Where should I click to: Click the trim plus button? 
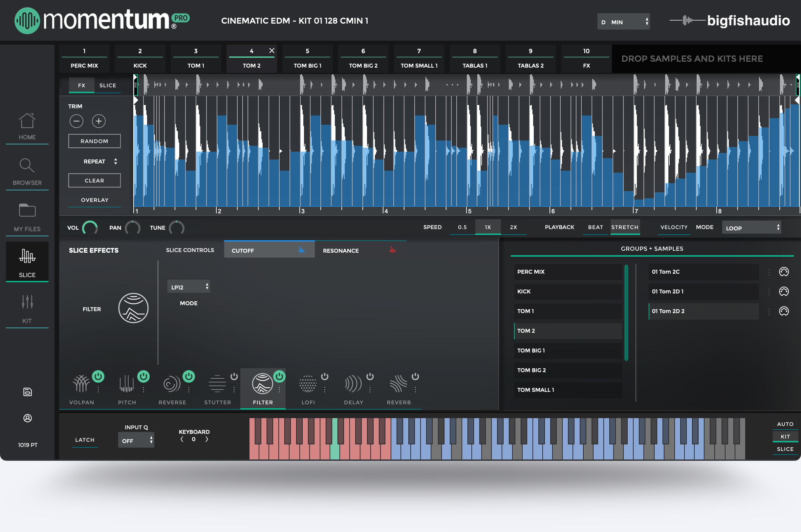pos(98,121)
